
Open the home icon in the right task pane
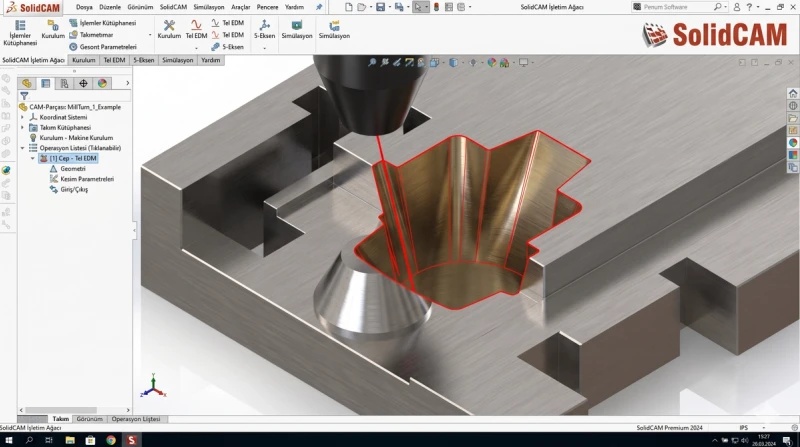[x=793, y=93]
